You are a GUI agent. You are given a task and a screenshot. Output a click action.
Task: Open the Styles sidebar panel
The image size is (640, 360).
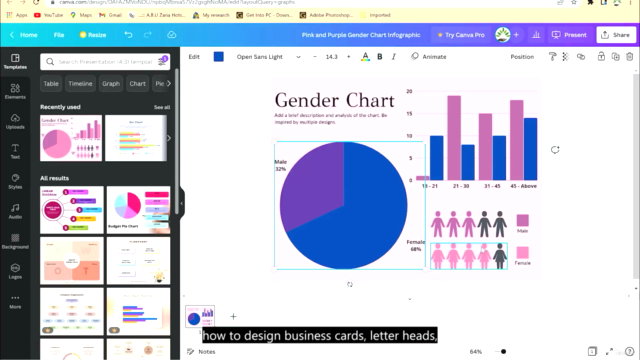click(15, 182)
